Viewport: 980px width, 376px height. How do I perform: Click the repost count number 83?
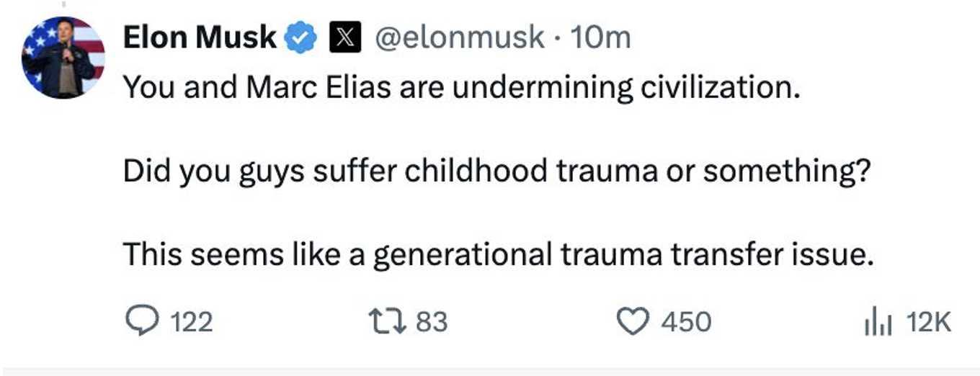point(432,322)
